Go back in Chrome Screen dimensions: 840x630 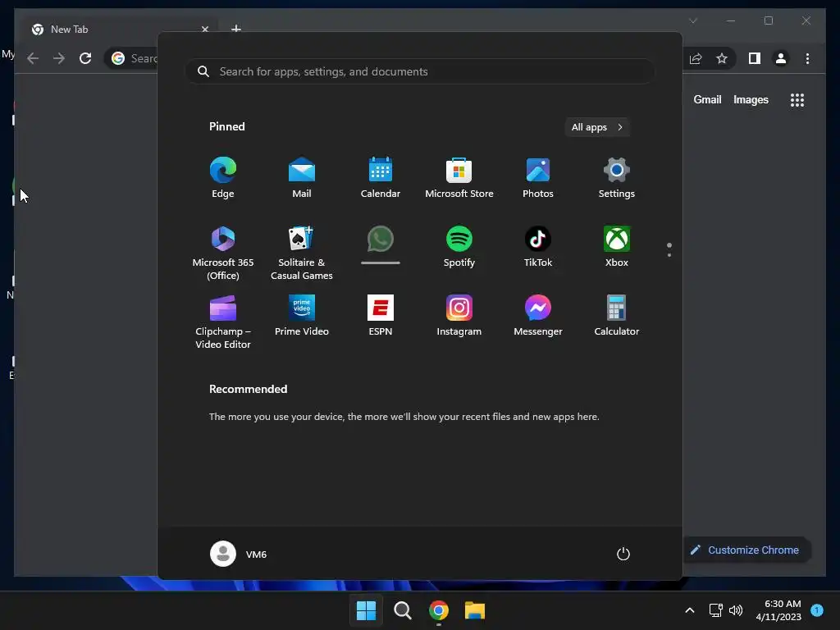pyautogui.click(x=33, y=58)
